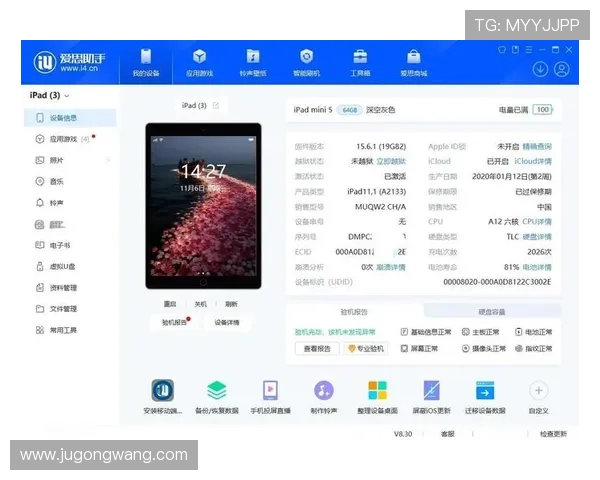Open the 爱思商城 shopping bag icon
Viewport: 600px width, 480px height.
[x=414, y=57]
